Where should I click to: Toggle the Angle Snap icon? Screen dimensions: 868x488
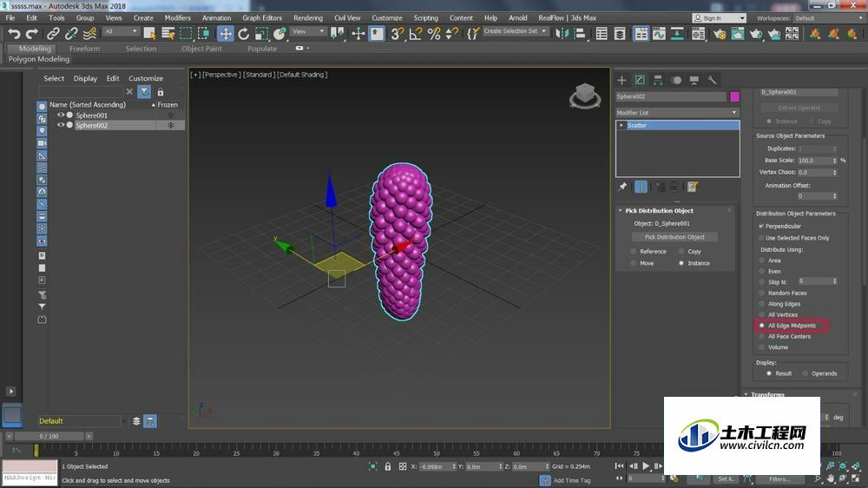416,34
